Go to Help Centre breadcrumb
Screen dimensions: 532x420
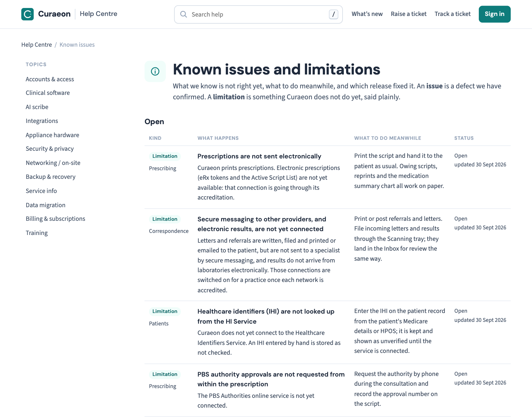tap(37, 45)
